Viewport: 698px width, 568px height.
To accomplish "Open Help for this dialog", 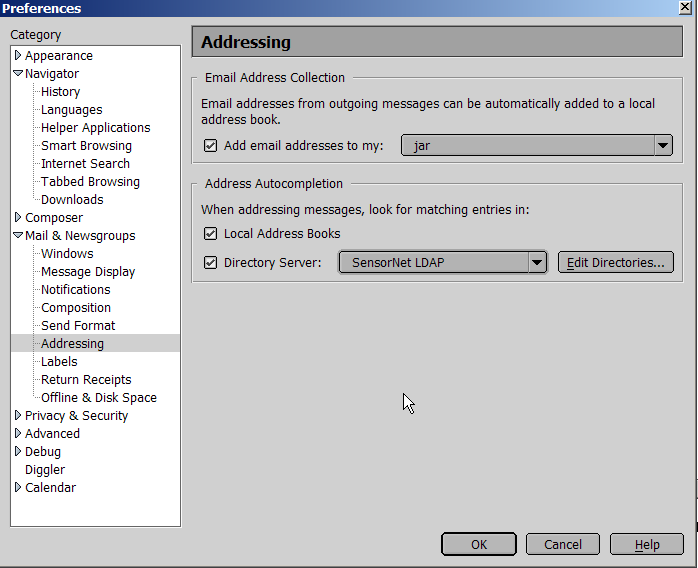I will (647, 544).
